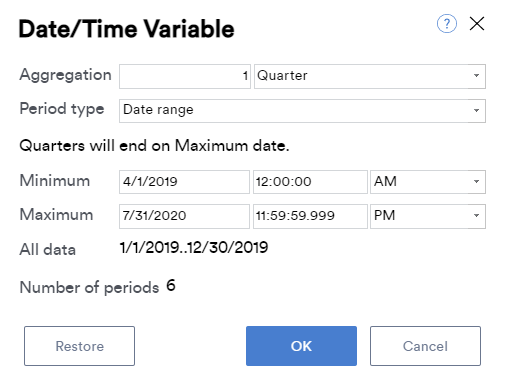505x372 pixels.
Task: Open the help question mark icon
Action: 447,24
